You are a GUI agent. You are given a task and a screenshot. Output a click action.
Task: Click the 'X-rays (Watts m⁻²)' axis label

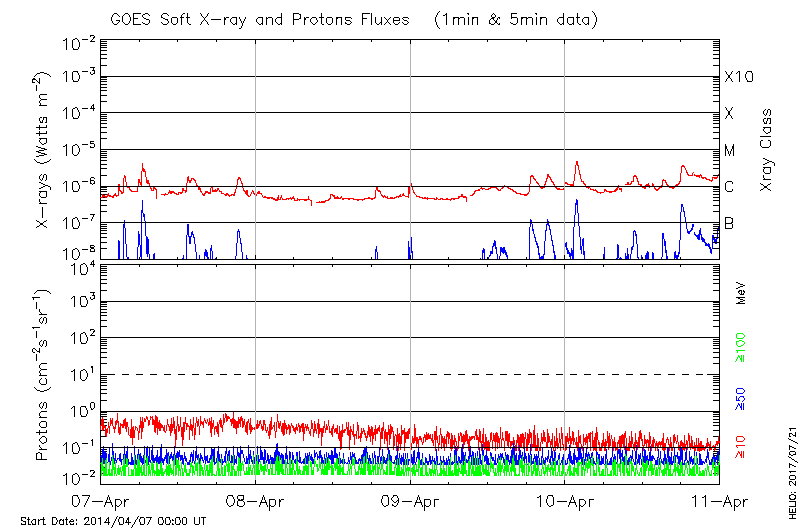43,150
